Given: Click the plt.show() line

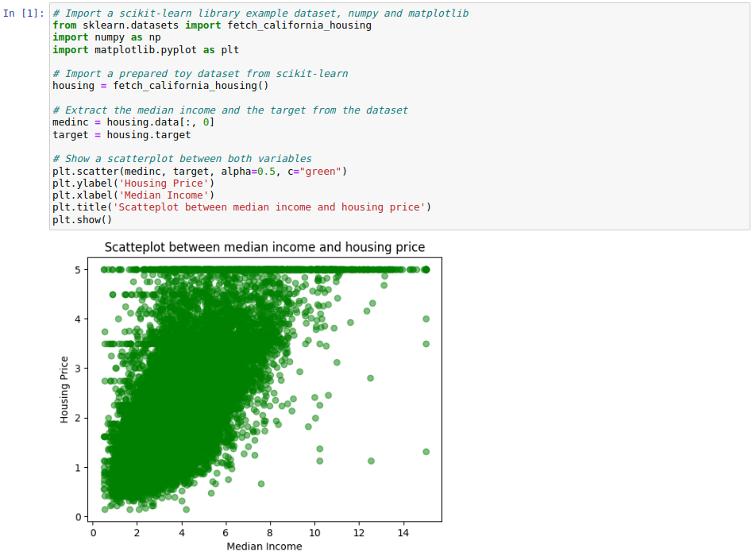Looking at the screenshot, I should 83,220.
